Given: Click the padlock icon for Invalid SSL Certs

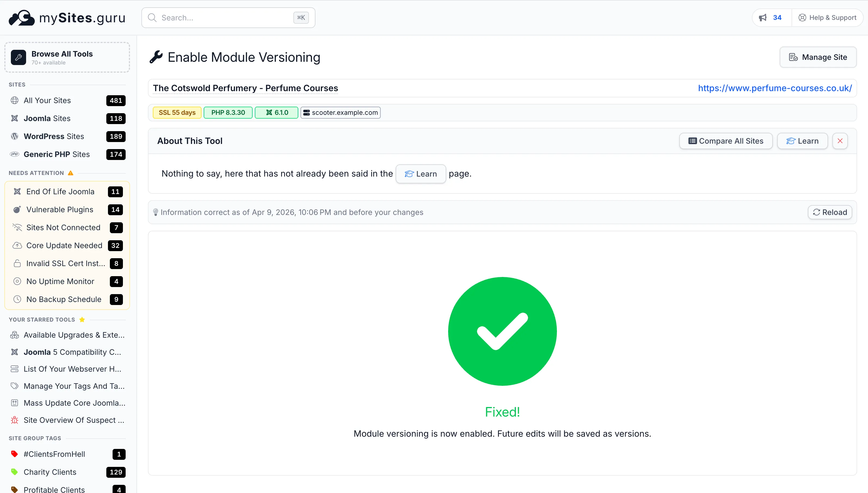Looking at the screenshot, I should pos(17,263).
